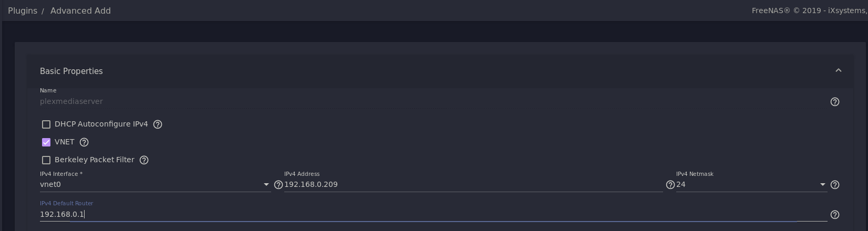Show help for IPv4 Address field

click(x=670, y=185)
